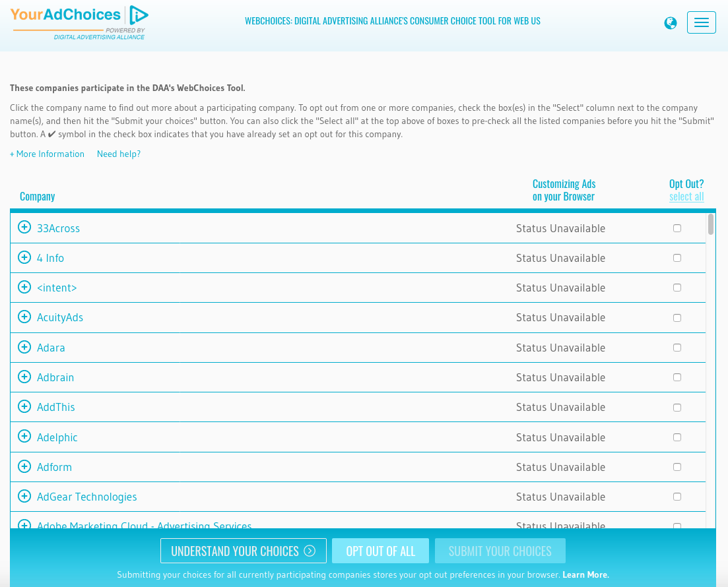Screen dimensions: 728x587
Task: Click the Understand Your Choices button
Action: pos(244,551)
